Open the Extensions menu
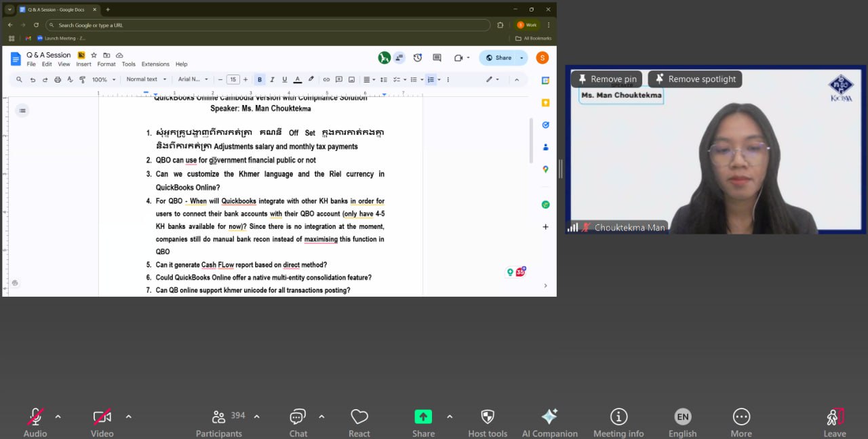 pos(155,64)
